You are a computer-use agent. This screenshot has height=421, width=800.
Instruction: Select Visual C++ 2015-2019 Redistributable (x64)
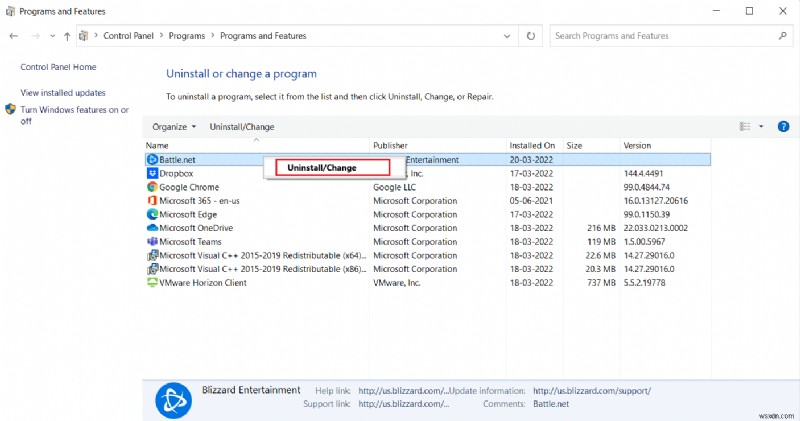[263, 256]
